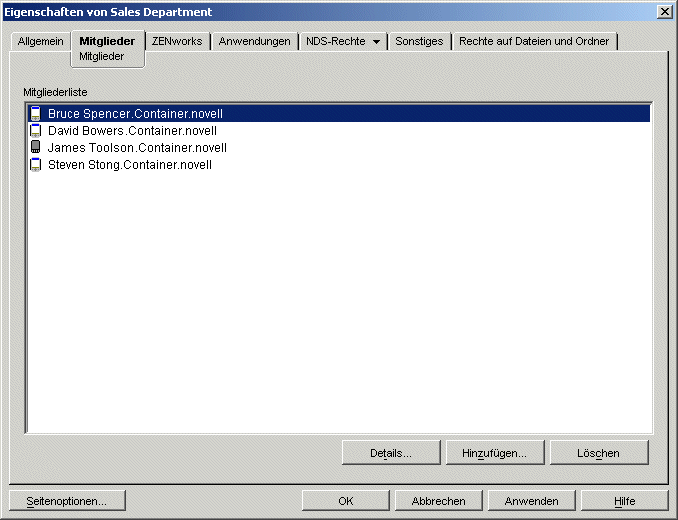Open Hilfe for this dialog
The width and height of the screenshot is (678, 520).
[x=624, y=501]
